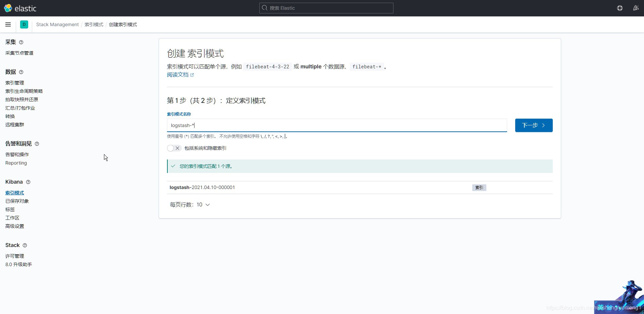This screenshot has width=644, height=314.
Task: Click the match success message 您的索引模式匹配 1 个源
Action: pyautogui.click(x=206, y=166)
